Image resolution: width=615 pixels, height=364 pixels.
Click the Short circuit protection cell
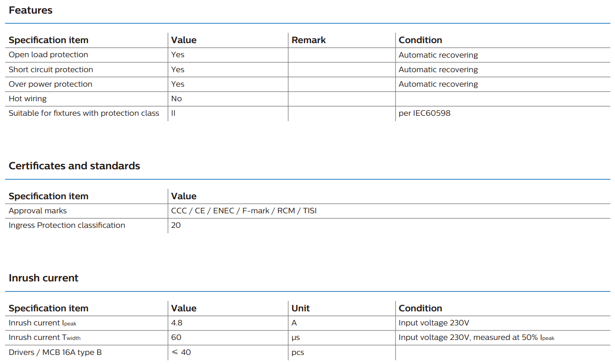(x=51, y=69)
